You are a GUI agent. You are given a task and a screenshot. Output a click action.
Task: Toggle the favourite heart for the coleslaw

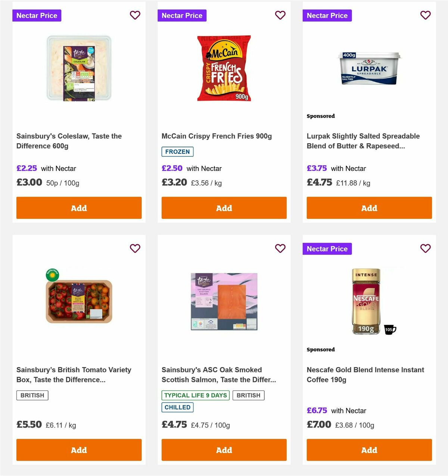click(x=135, y=15)
